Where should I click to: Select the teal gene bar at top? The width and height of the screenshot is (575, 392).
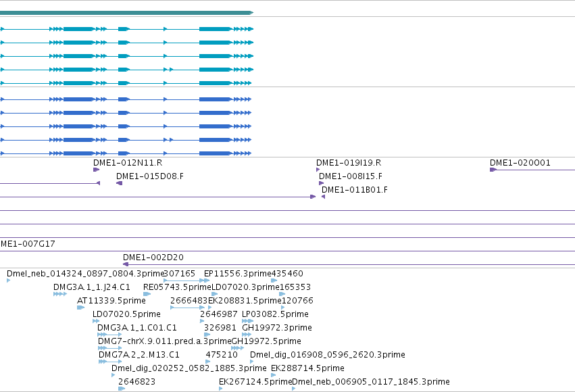(x=126, y=13)
